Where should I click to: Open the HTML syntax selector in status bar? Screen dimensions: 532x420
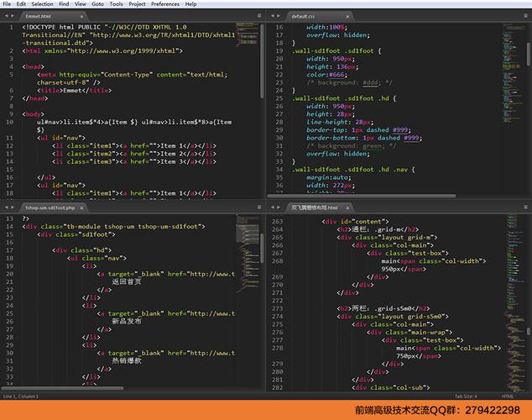[508, 396]
